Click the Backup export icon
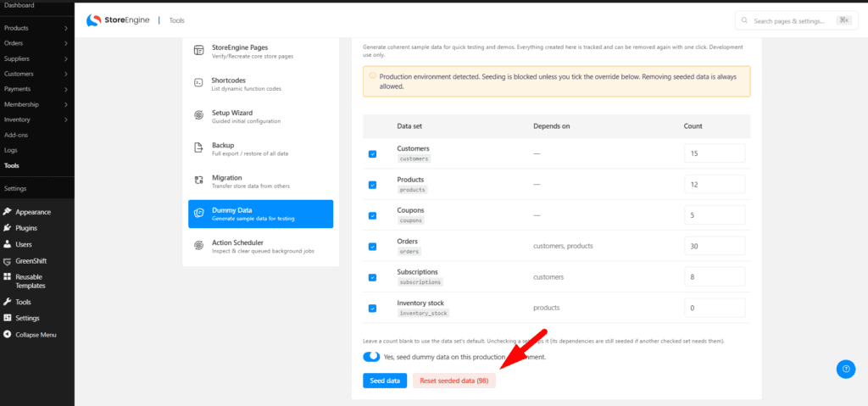Image resolution: width=868 pixels, height=406 pixels. pos(198,147)
